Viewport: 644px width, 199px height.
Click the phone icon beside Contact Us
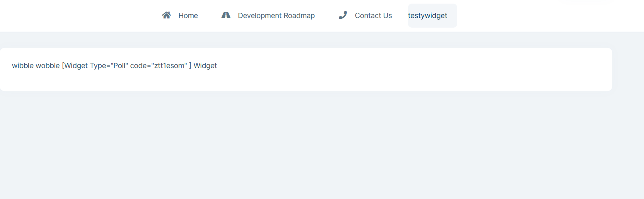[343, 15]
